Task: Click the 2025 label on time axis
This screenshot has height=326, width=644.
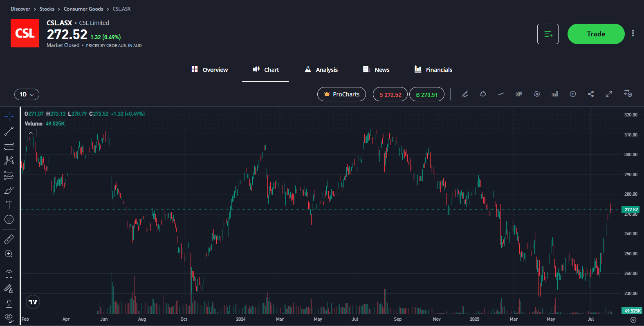Action: coord(475,319)
